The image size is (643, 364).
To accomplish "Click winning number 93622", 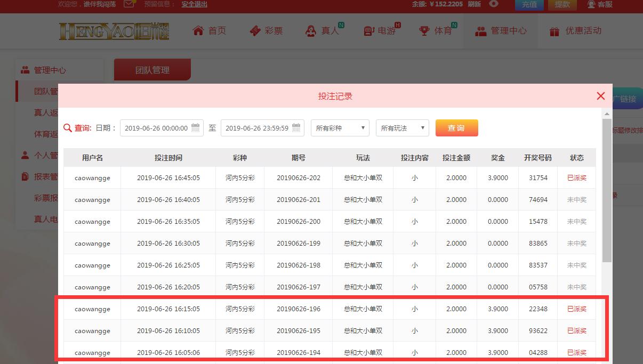I will coord(538,331).
